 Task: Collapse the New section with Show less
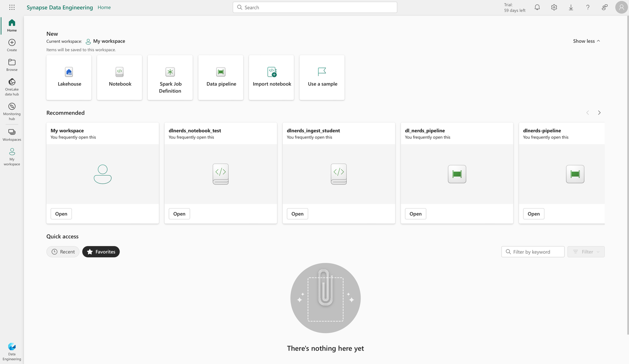pos(586,41)
